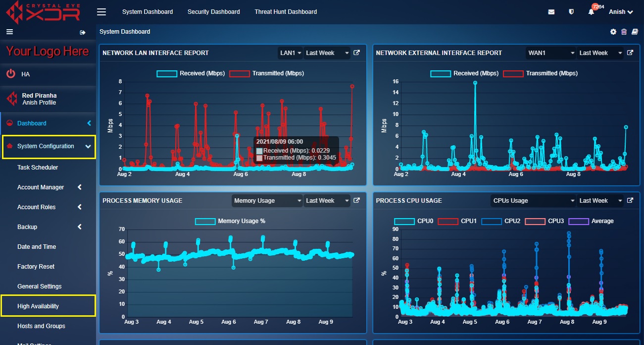Viewport: 644px width, 345px height.
Task: Click the CPU2 legend color swatch
Action: click(x=491, y=221)
